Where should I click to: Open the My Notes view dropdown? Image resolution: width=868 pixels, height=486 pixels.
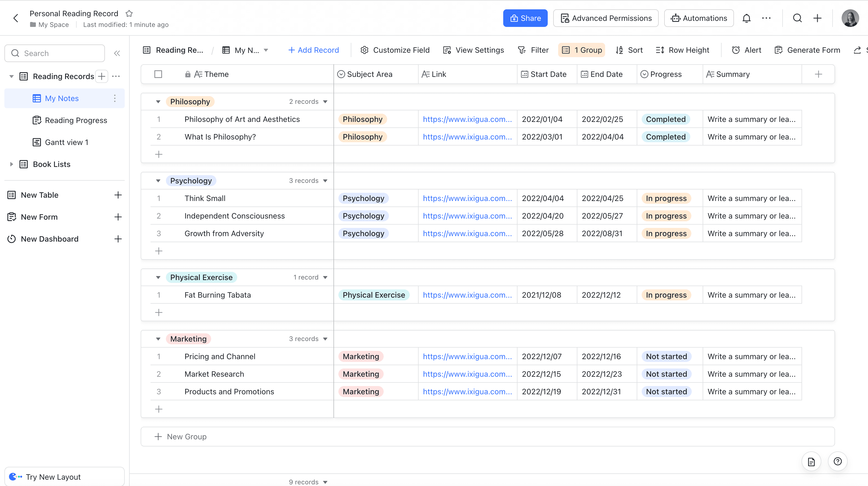coord(266,50)
